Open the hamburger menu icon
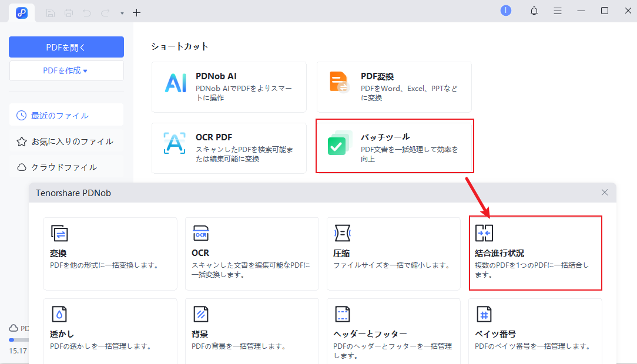The width and height of the screenshot is (637, 364). [558, 11]
